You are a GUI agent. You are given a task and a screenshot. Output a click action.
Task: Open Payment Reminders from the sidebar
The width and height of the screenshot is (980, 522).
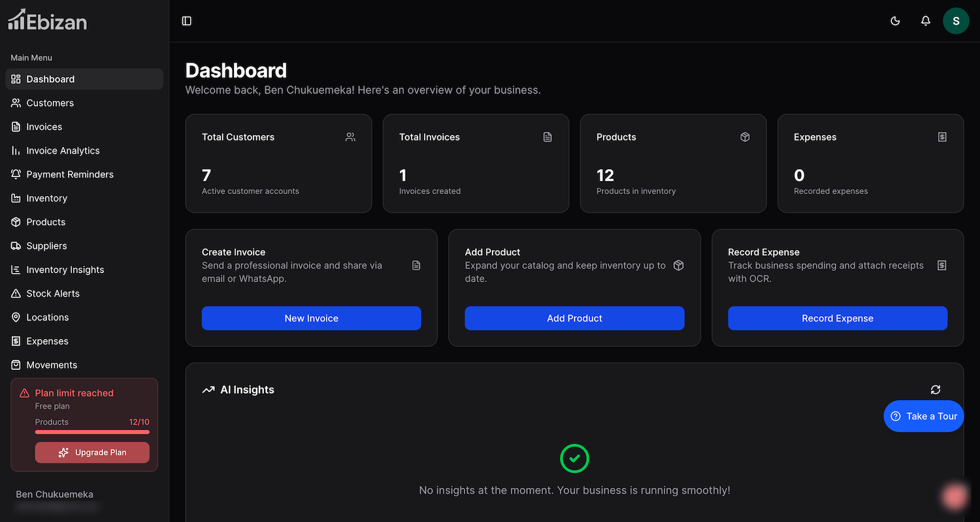click(70, 174)
